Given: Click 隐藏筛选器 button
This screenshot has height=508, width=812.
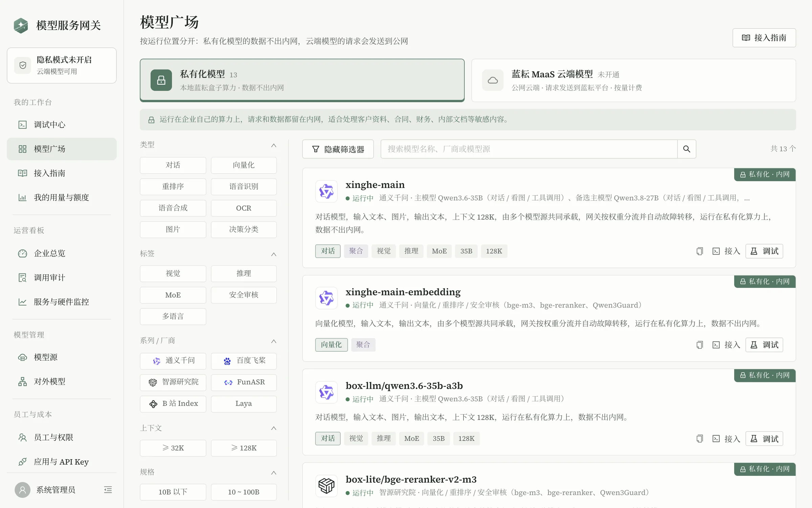Looking at the screenshot, I should pyautogui.click(x=338, y=149).
